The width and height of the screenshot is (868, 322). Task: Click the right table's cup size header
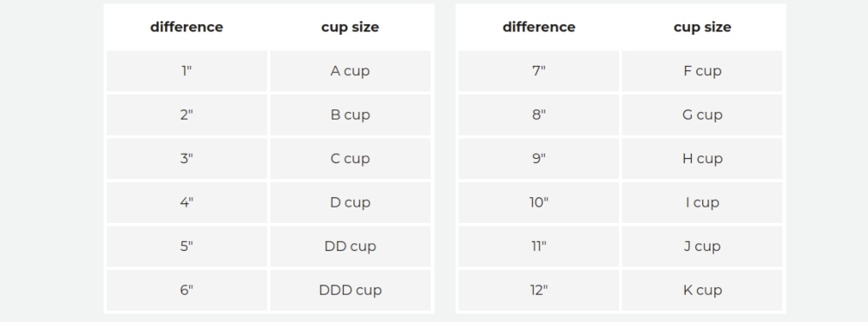tap(702, 27)
